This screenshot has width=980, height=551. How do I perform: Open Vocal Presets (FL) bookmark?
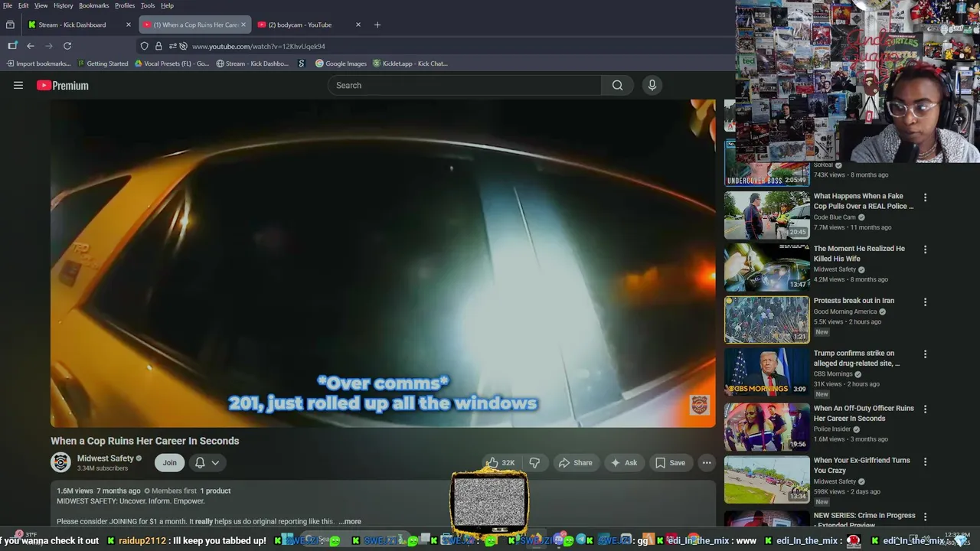pyautogui.click(x=171, y=64)
